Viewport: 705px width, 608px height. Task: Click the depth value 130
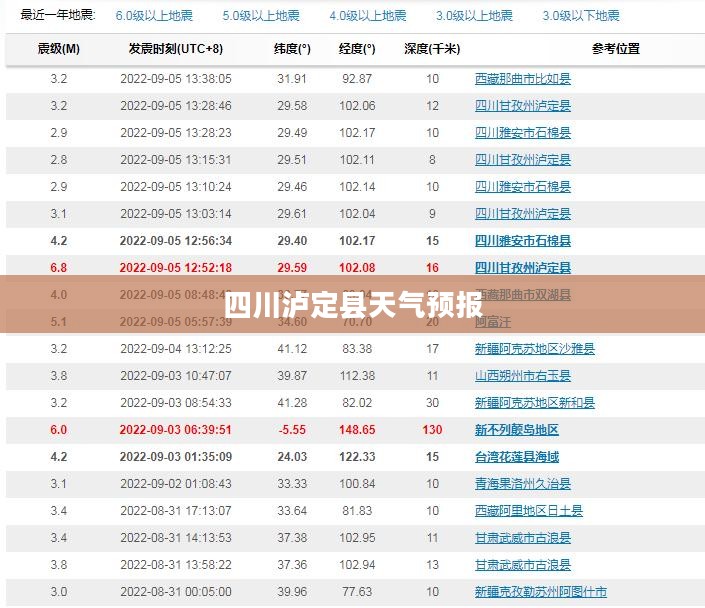coord(432,430)
